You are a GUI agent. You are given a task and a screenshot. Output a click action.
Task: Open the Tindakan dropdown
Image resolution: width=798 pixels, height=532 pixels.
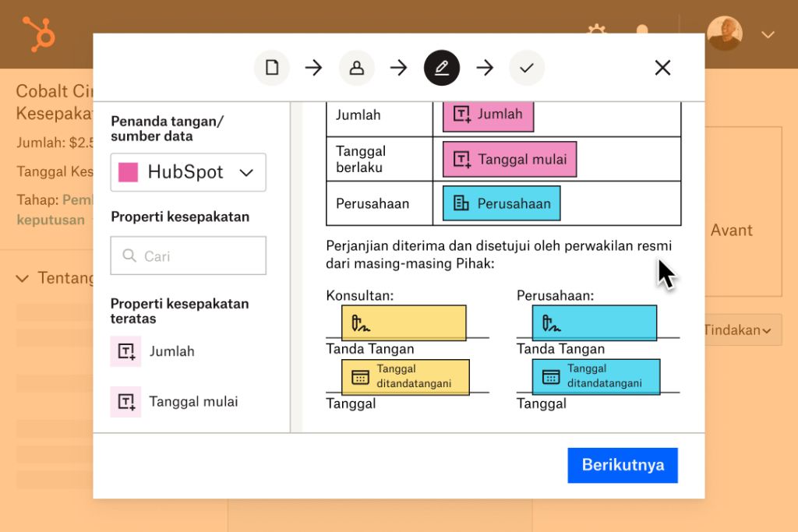[x=736, y=330]
